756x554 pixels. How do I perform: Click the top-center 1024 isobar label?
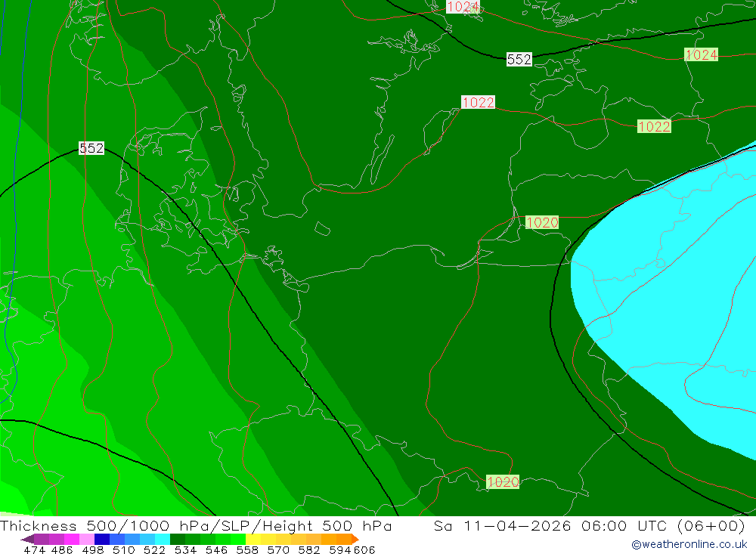pos(463,7)
